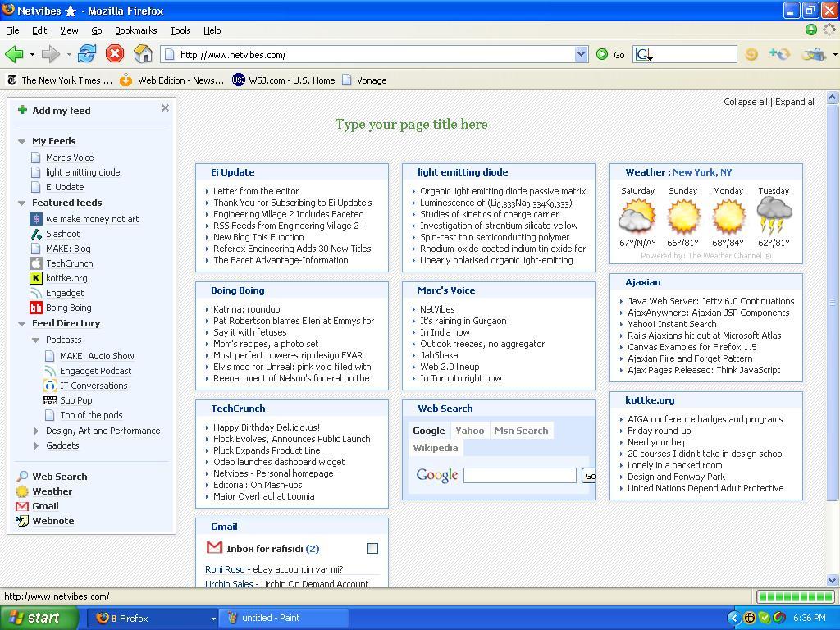Image resolution: width=840 pixels, height=630 pixels.
Task: Switch to the Msn Search tab
Action: (521, 430)
